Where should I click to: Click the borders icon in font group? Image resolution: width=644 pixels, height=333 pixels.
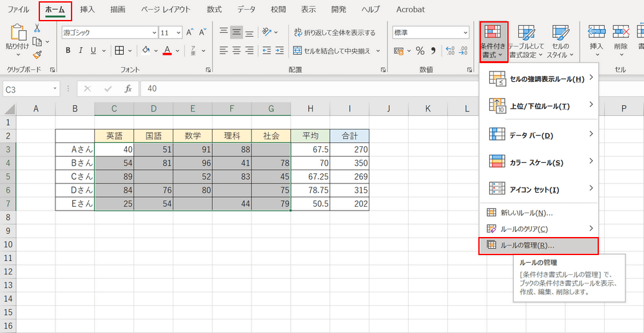pyautogui.click(x=119, y=51)
